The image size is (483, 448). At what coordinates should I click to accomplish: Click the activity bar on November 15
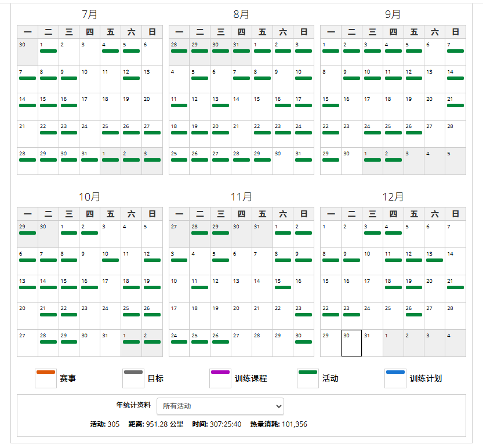click(x=282, y=287)
